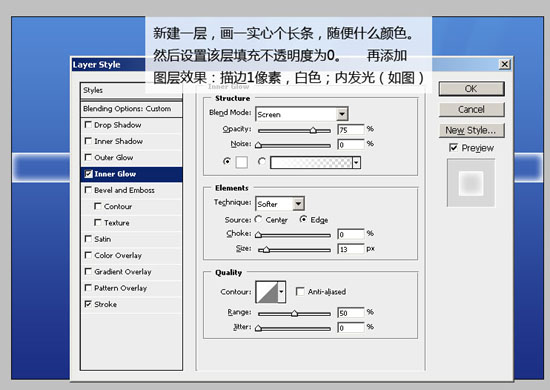Screen dimensions: 550x390
Task: Click the Size value field showing 13
Action: point(351,249)
